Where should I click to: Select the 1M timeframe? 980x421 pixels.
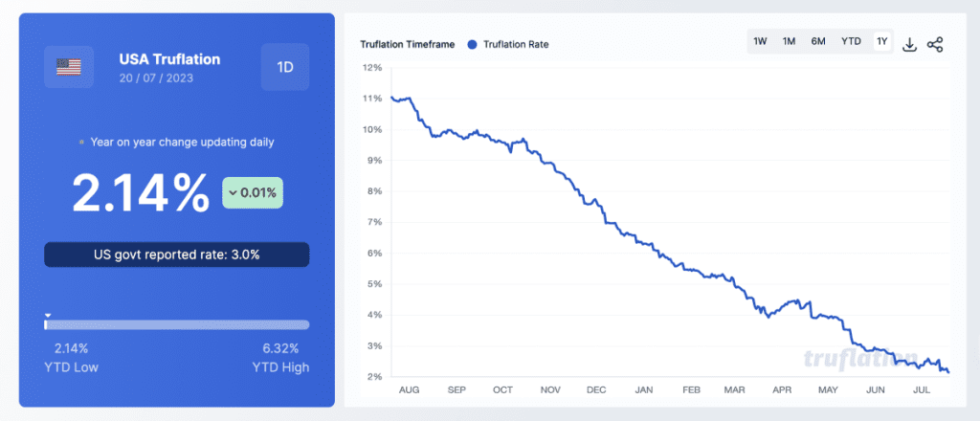pos(789,42)
